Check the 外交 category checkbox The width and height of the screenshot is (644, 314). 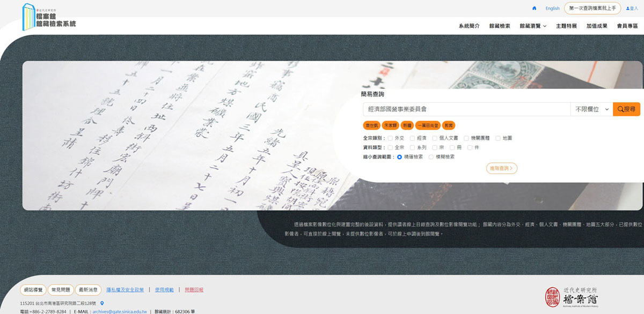click(x=390, y=138)
